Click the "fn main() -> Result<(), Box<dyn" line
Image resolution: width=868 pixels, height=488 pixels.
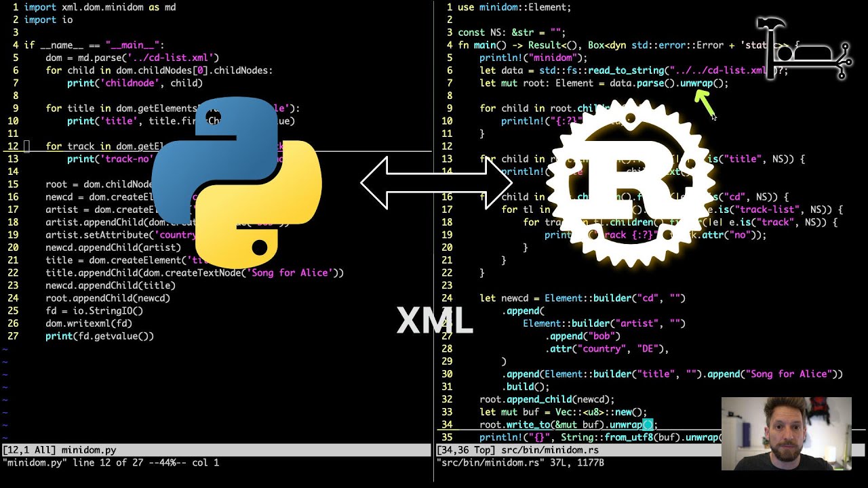tap(629, 45)
